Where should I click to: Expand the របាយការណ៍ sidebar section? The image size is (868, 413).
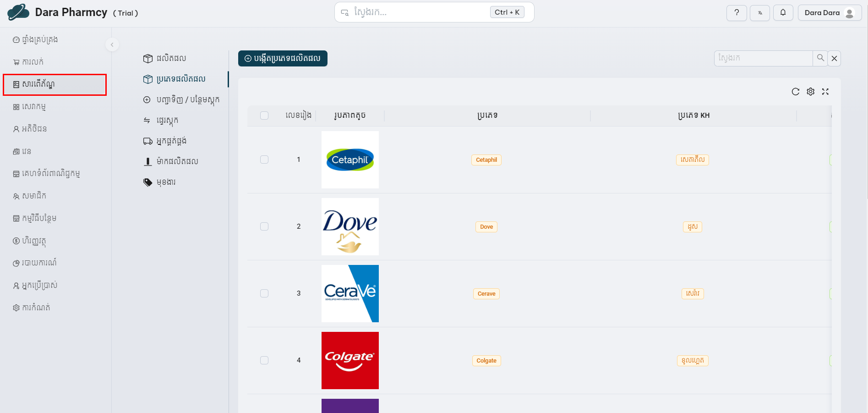(39, 263)
